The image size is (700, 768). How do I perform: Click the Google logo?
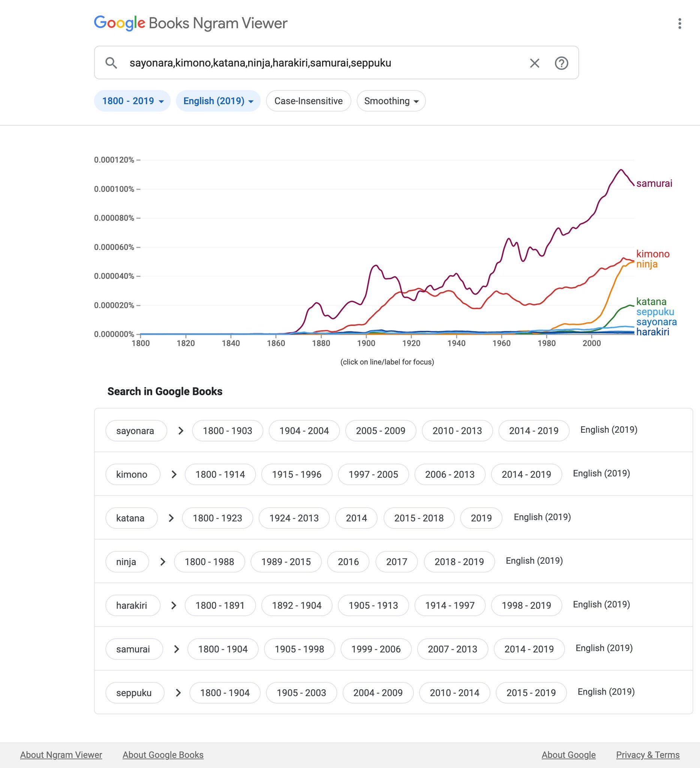tap(120, 23)
